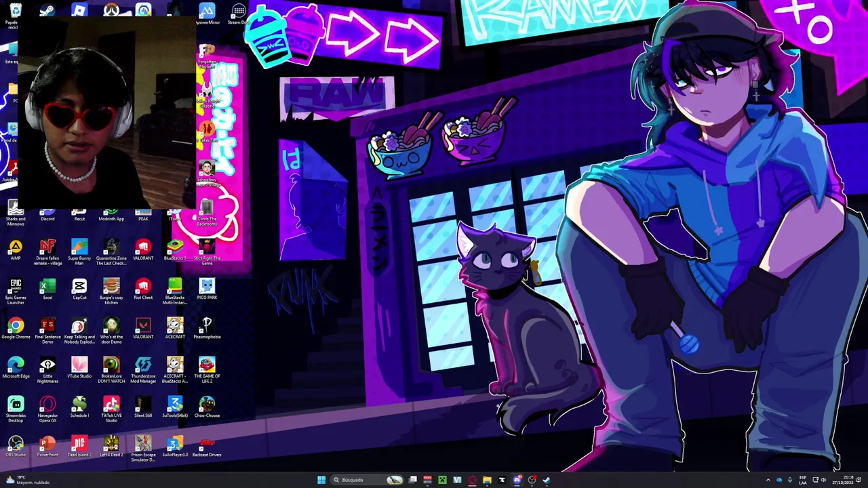Viewport: 868px width, 488px height.
Task: Open the clock and date panel
Action: pos(844,480)
